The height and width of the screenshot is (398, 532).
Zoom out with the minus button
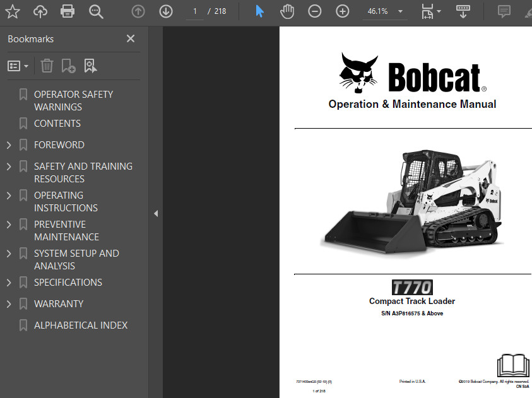coord(314,11)
